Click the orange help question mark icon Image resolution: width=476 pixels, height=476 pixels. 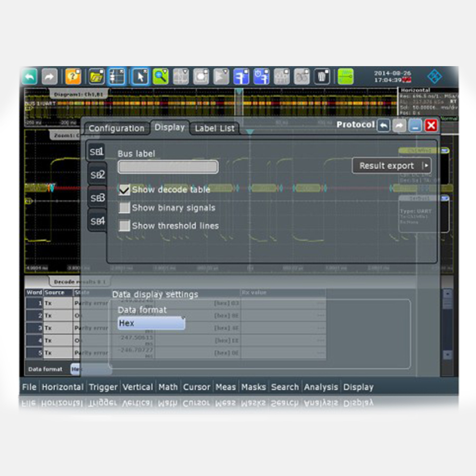click(x=72, y=77)
